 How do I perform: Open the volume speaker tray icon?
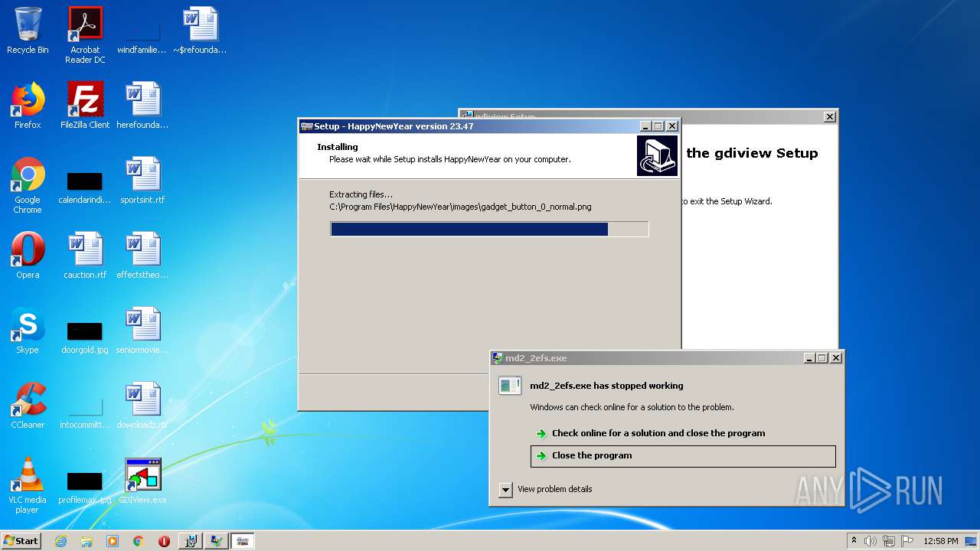[871, 541]
